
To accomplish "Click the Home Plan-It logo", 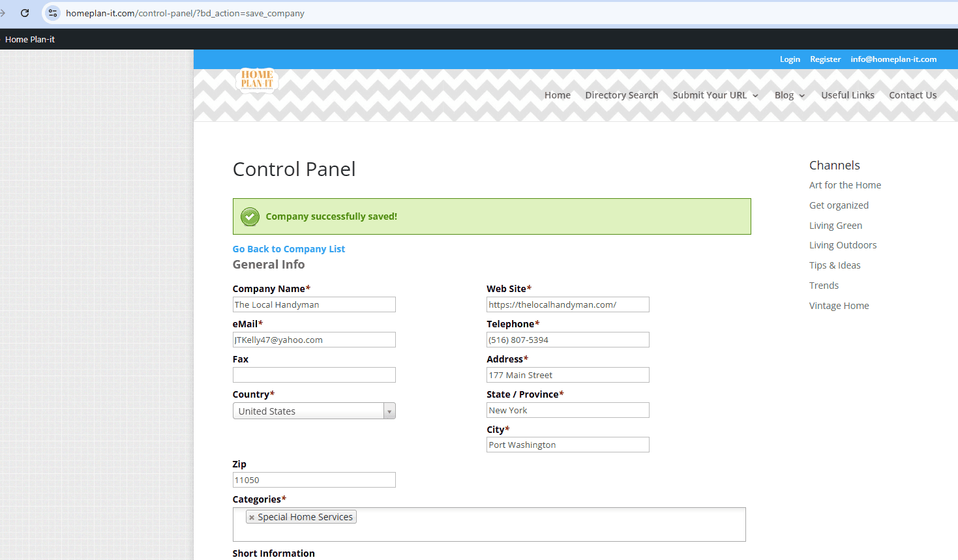I will point(257,80).
